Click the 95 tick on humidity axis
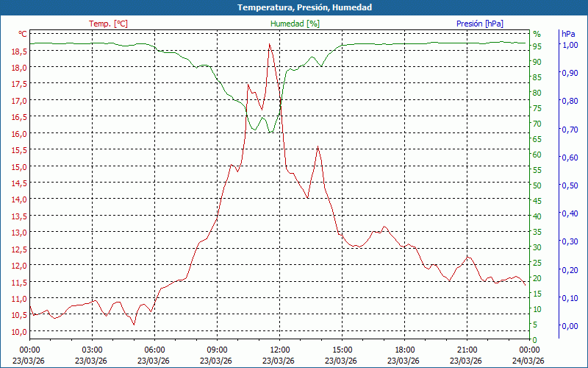The height and width of the screenshot is (368, 588). pyautogui.click(x=537, y=46)
